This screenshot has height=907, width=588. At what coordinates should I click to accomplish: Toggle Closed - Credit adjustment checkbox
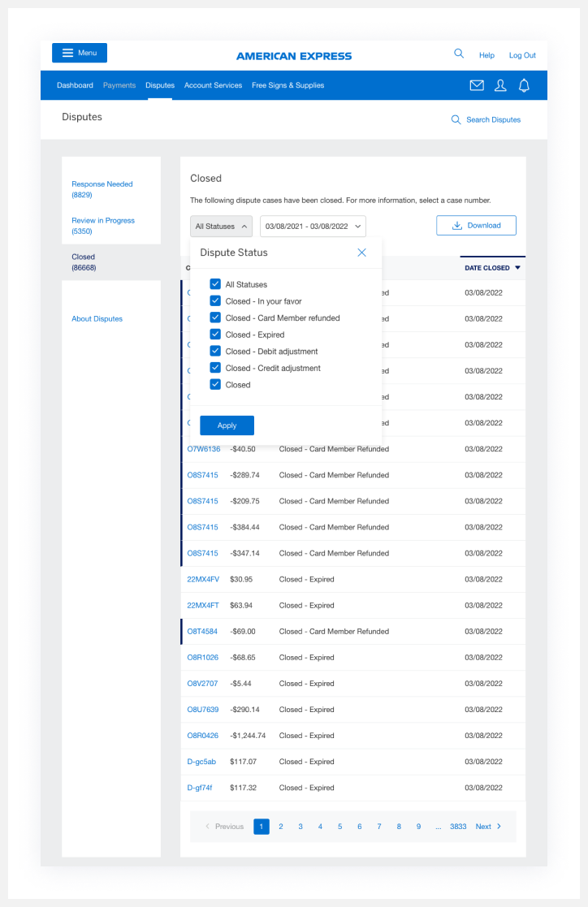click(215, 368)
